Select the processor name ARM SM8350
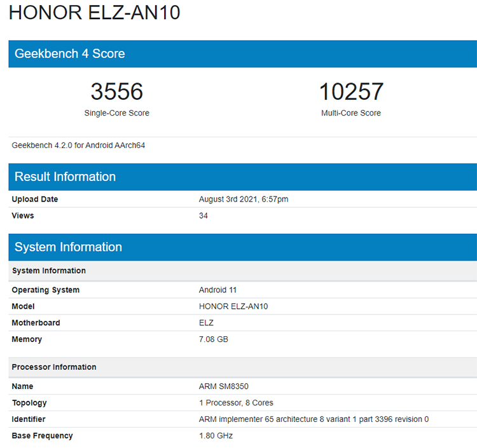The height and width of the screenshot is (448, 477). 224,386
